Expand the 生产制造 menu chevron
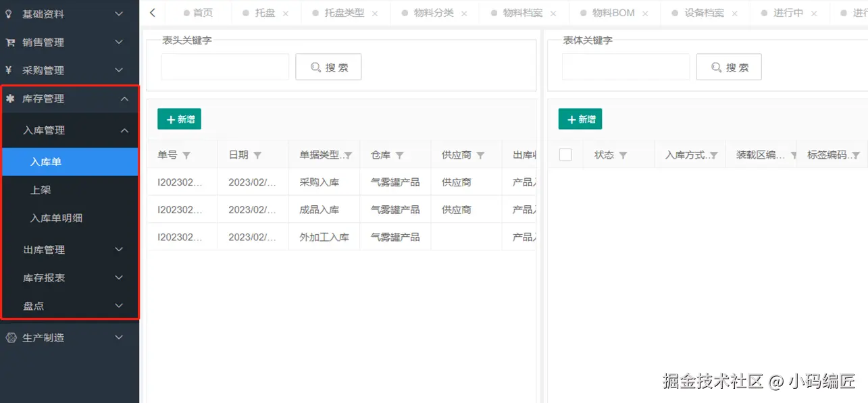 119,338
